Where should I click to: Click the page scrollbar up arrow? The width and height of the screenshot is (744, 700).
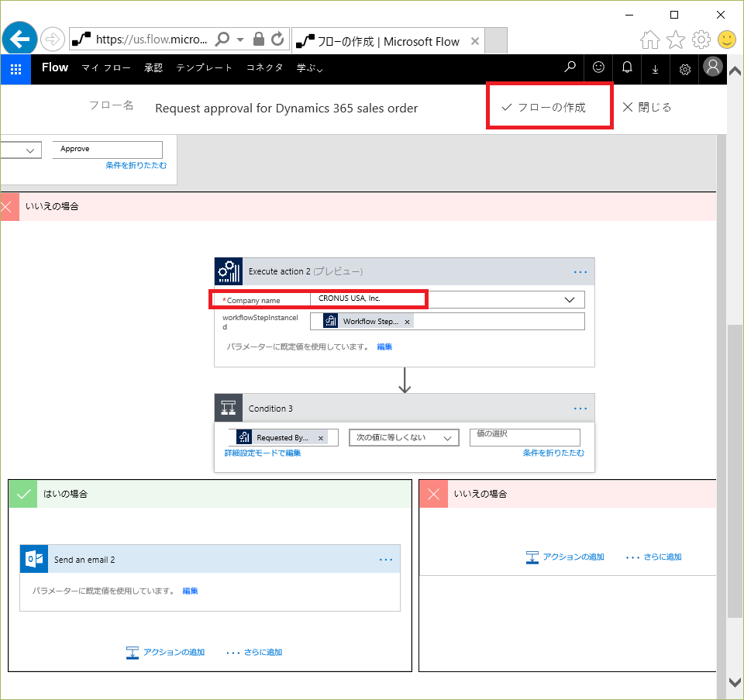point(735,71)
